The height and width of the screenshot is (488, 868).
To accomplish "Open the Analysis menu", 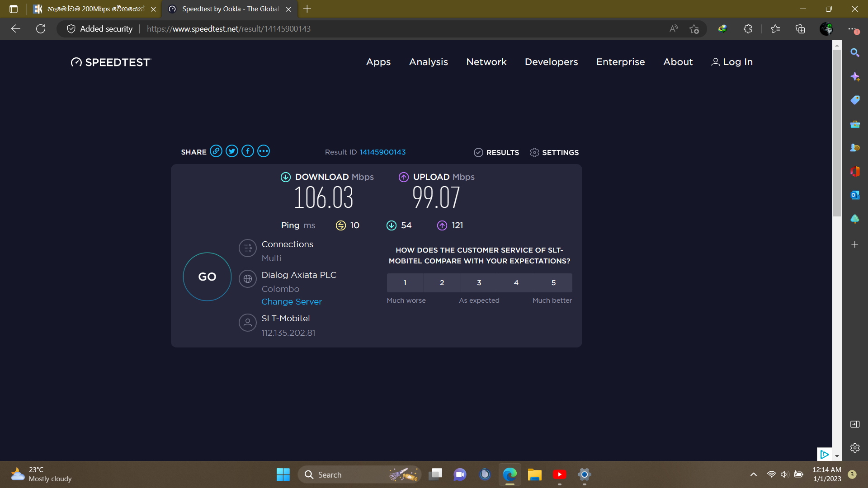I will tap(429, 62).
